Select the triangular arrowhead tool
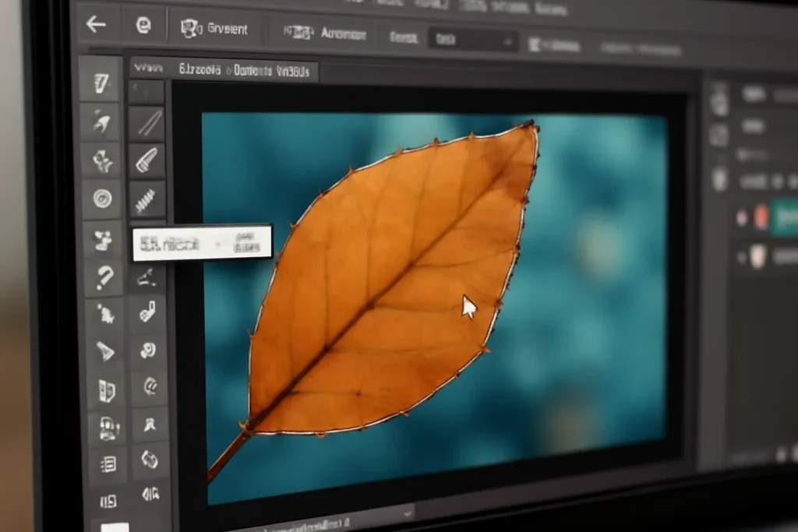 click(106, 351)
